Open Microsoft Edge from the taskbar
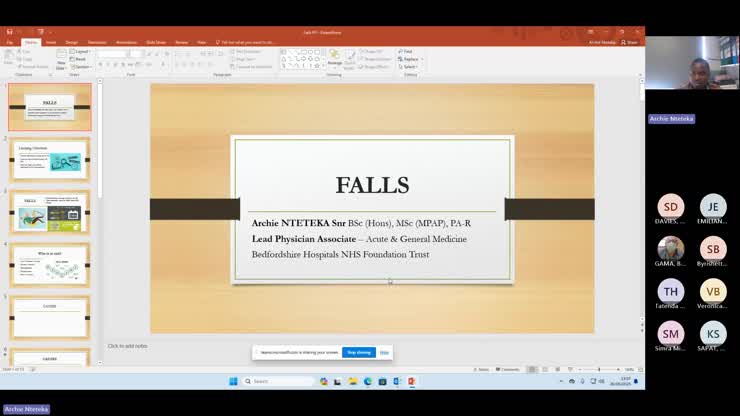The width and height of the screenshot is (740, 416). [368, 381]
